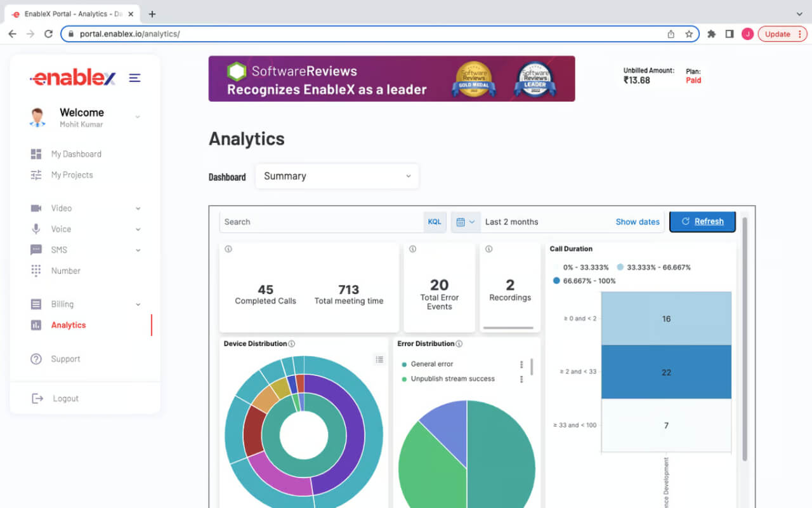Open the Chrome tab search chevron
Screen dimensions: 812x508
799,14
